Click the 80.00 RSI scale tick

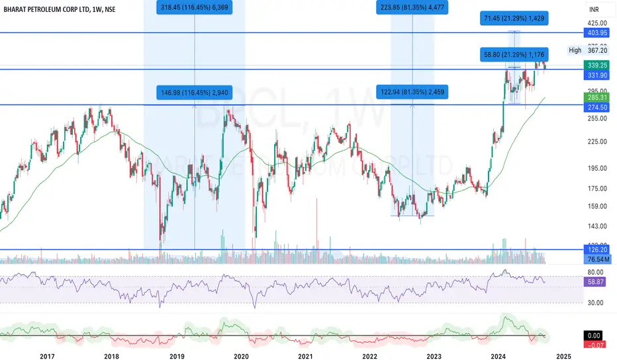click(x=595, y=272)
